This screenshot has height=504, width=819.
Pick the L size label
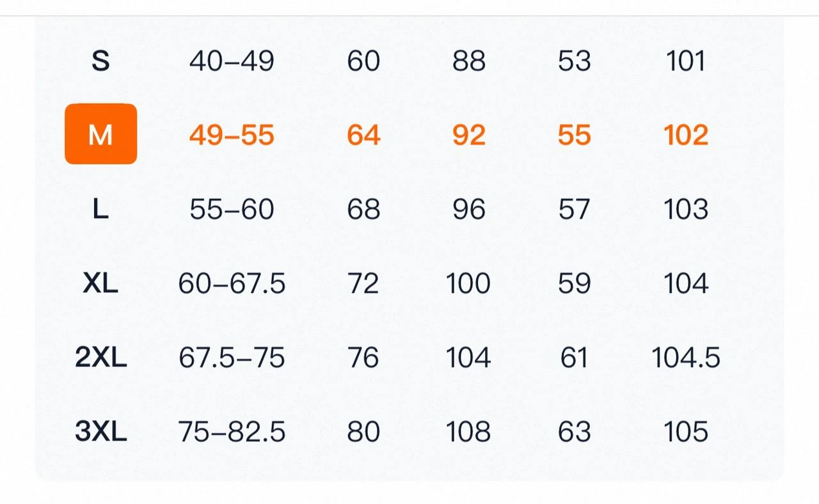pyautogui.click(x=100, y=209)
